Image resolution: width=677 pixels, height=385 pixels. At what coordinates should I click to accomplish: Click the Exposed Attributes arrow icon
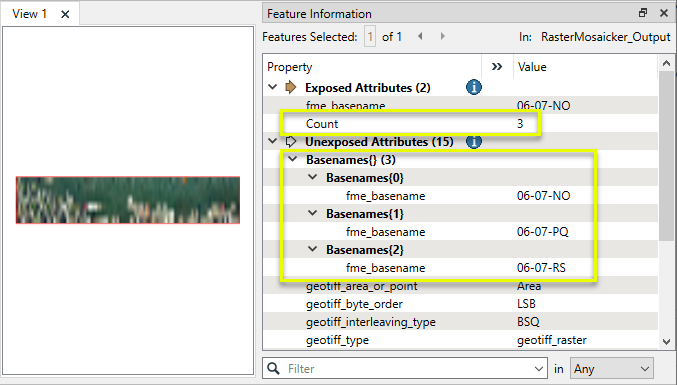(291, 88)
